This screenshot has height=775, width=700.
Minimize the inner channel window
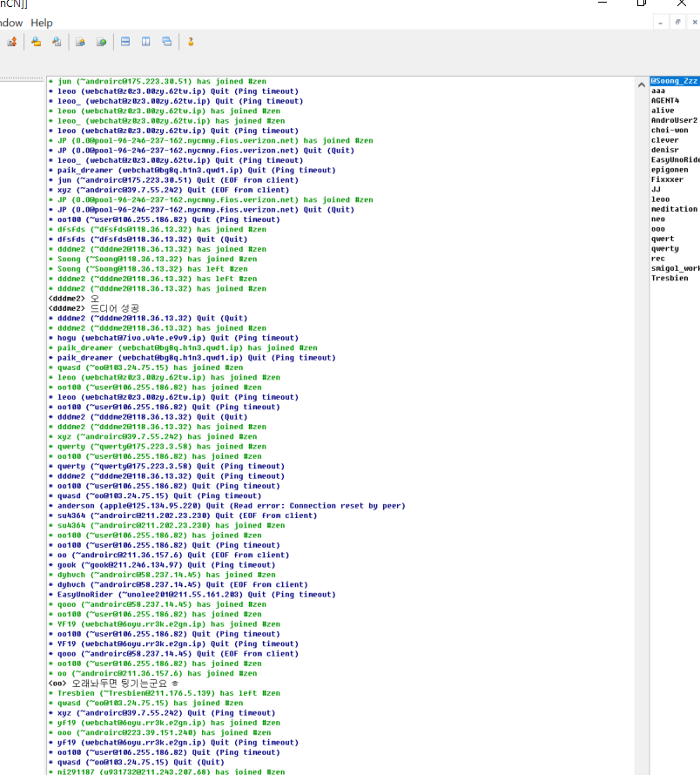coord(661,23)
